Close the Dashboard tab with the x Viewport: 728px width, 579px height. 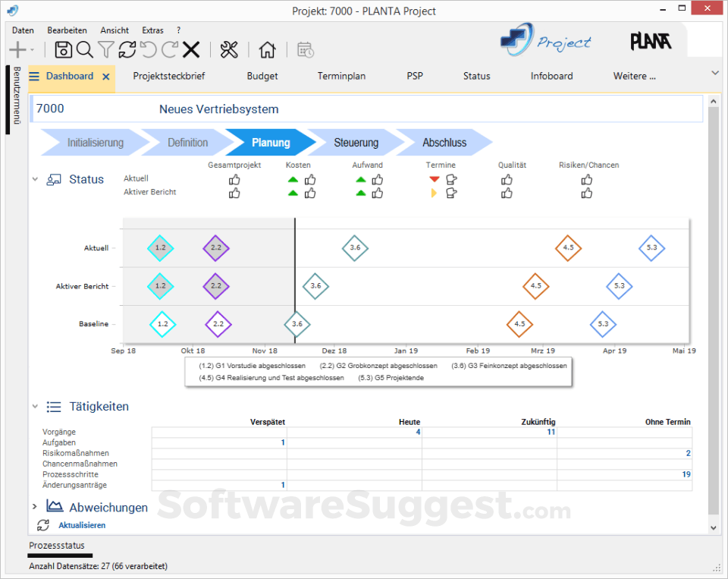point(106,77)
